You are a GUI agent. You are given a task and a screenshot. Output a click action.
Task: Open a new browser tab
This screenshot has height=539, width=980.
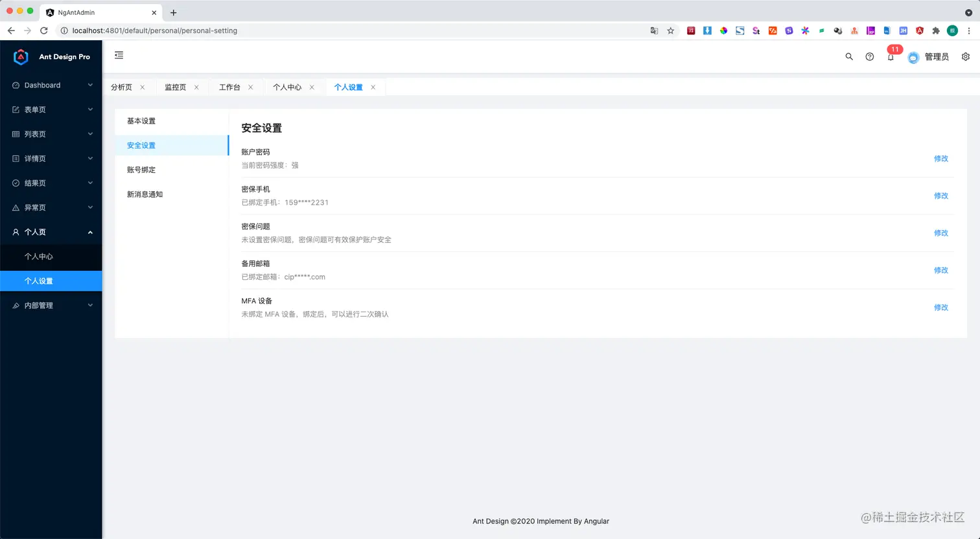click(173, 12)
